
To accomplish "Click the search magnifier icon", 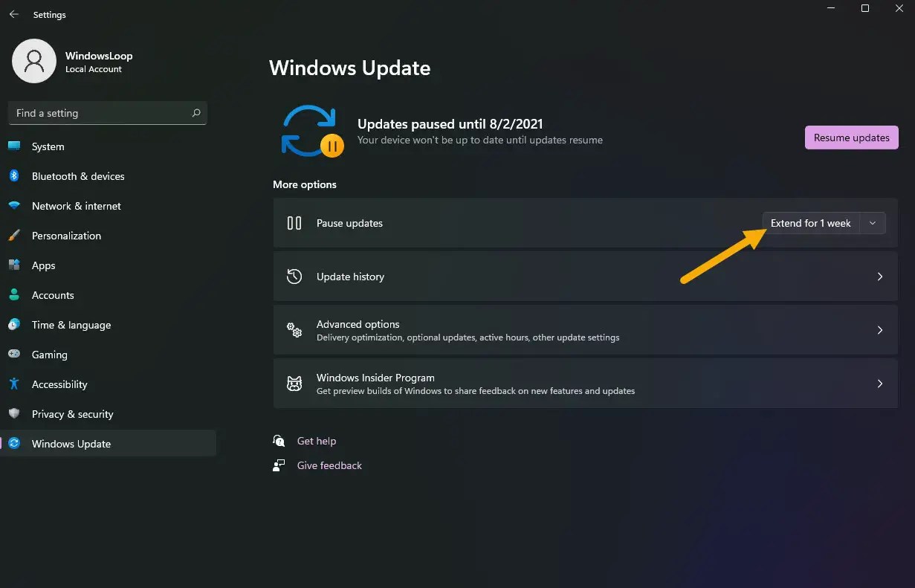I will click(196, 113).
